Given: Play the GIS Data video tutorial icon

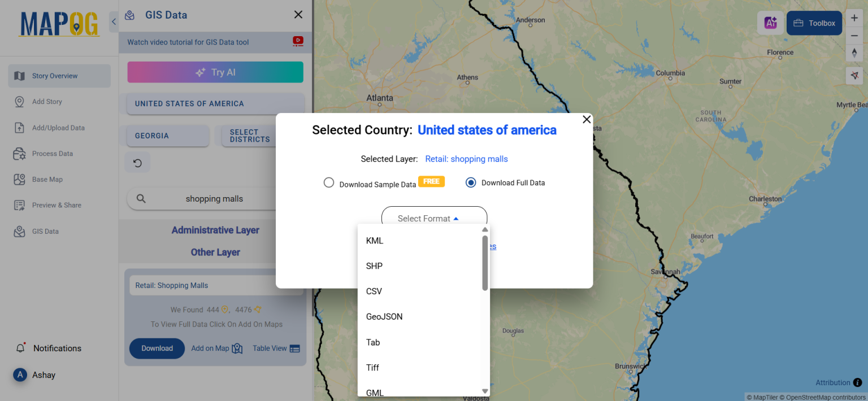Looking at the screenshot, I should pyautogui.click(x=298, y=41).
